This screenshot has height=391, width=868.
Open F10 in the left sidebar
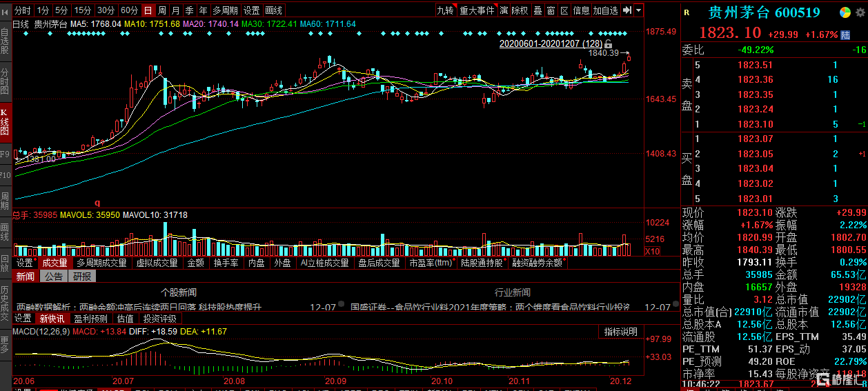(5, 176)
